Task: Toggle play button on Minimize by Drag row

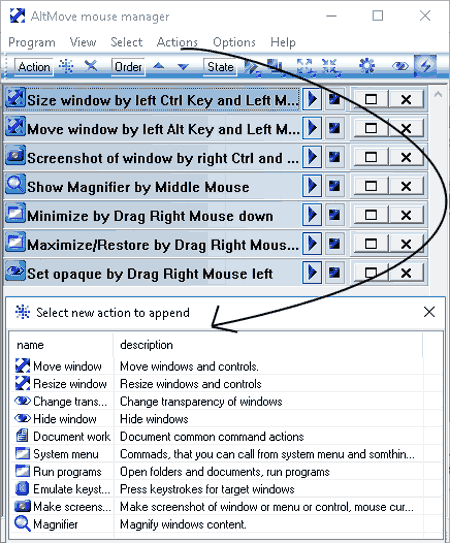Action: tap(312, 215)
